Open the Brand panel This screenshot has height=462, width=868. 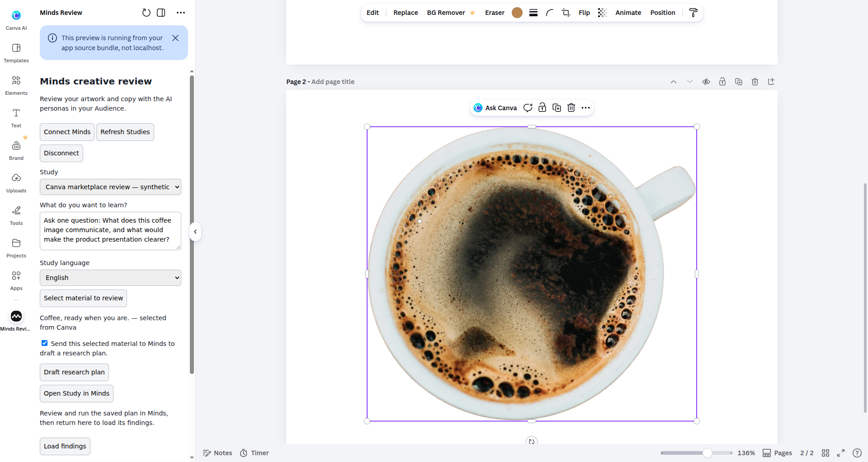16,150
